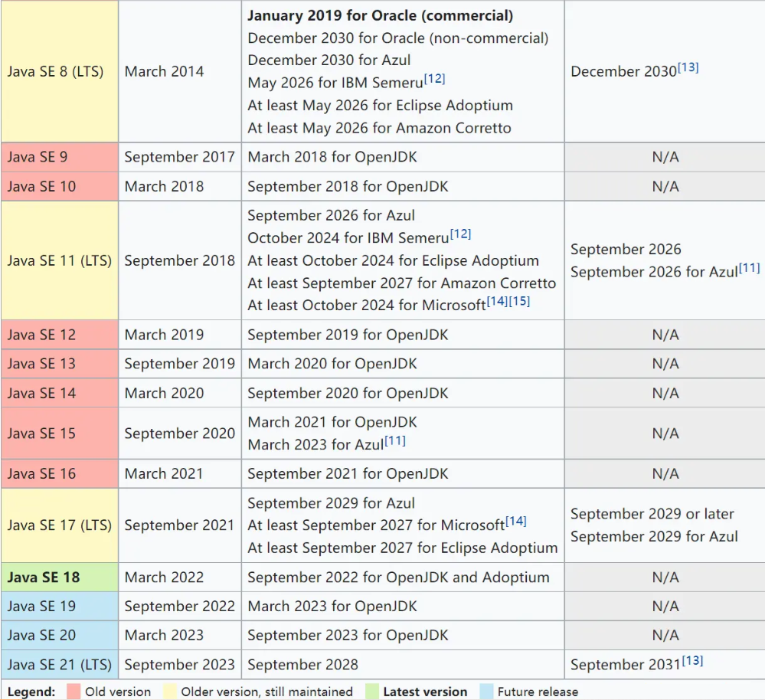Viewport: 765px width, 700px height.
Task: Click the September 2018 release date cell
Action: [x=179, y=260]
